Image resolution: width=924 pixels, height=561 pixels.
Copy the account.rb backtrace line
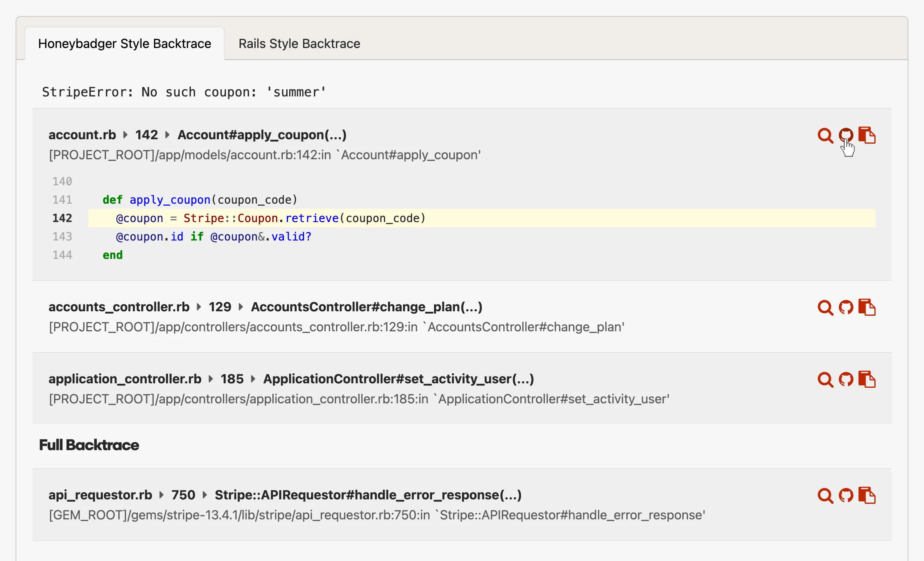[x=868, y=136]
